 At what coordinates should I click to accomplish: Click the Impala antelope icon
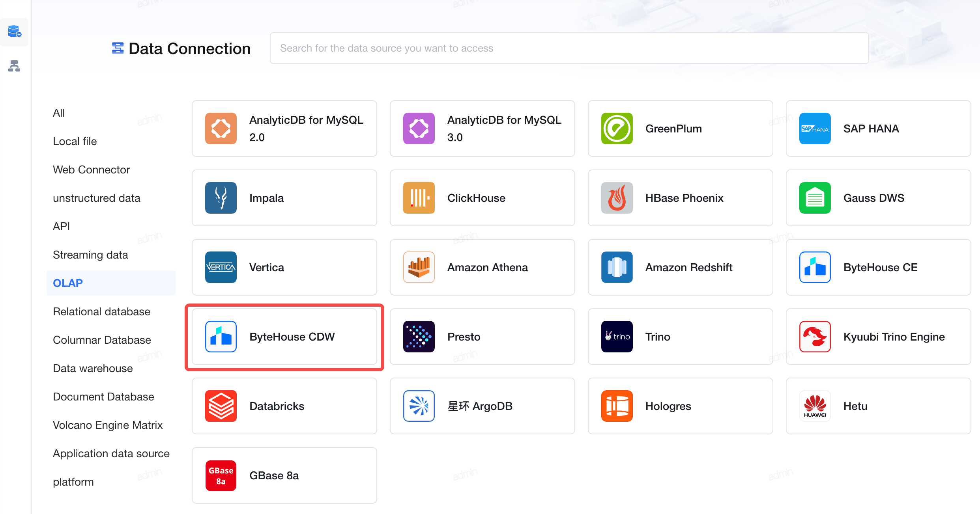221,198
